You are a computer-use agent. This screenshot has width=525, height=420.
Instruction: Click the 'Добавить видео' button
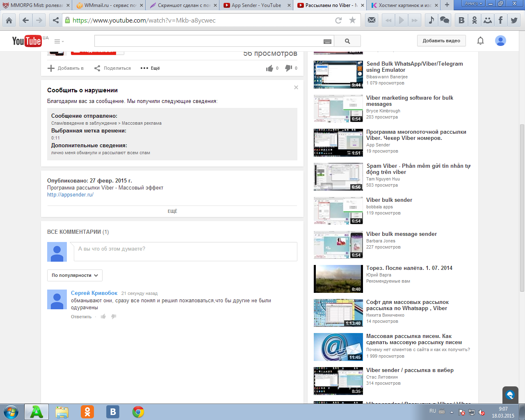tap(441, 41)
